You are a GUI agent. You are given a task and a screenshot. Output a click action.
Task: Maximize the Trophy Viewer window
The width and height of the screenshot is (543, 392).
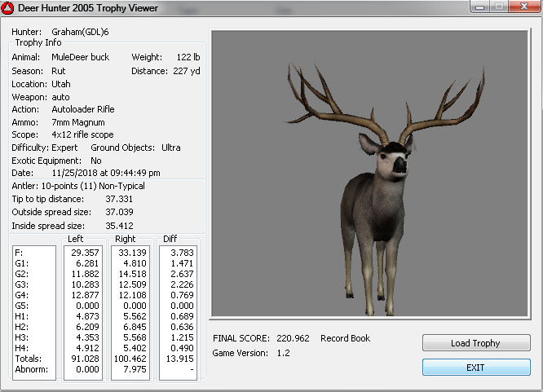pos(498,7)
